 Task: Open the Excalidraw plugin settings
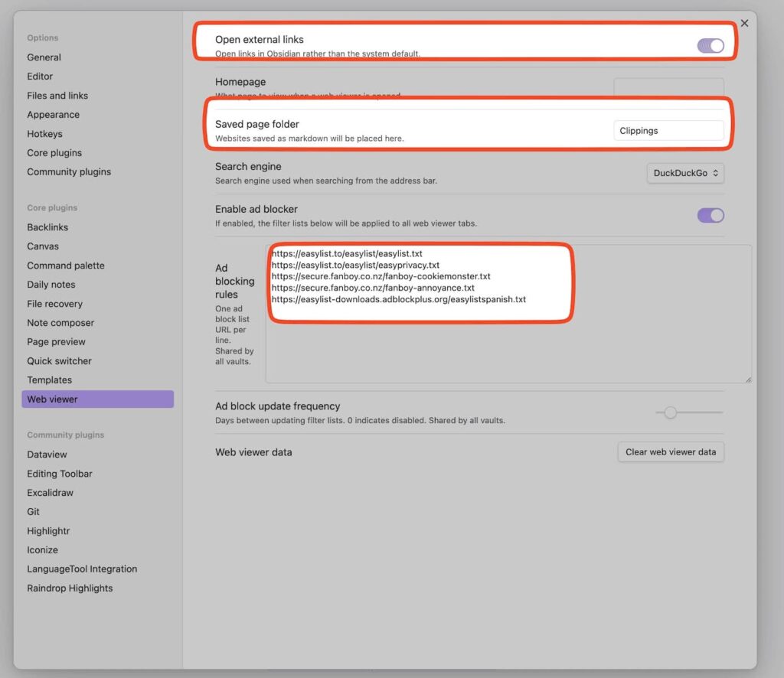pyautogui.click(x=50, y=492)
